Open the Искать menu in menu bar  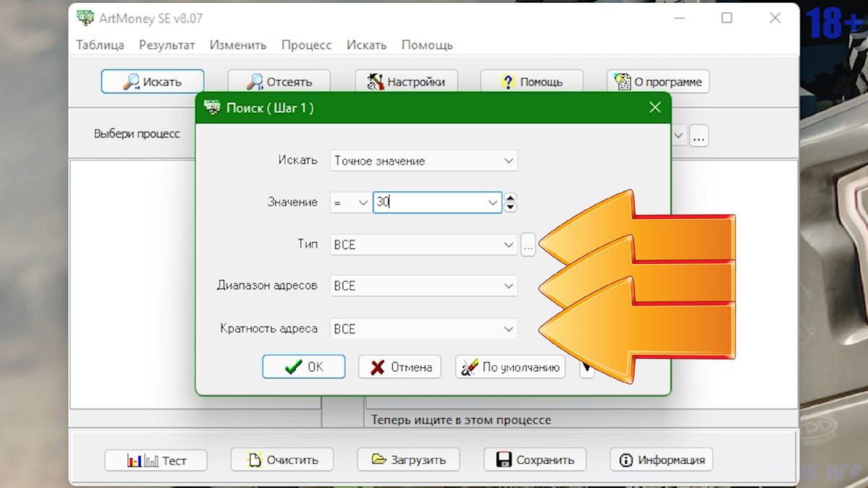click(x=367, y=45)
